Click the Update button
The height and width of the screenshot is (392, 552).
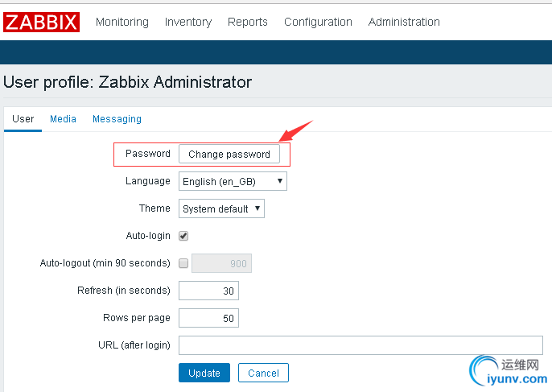point(204,373)
